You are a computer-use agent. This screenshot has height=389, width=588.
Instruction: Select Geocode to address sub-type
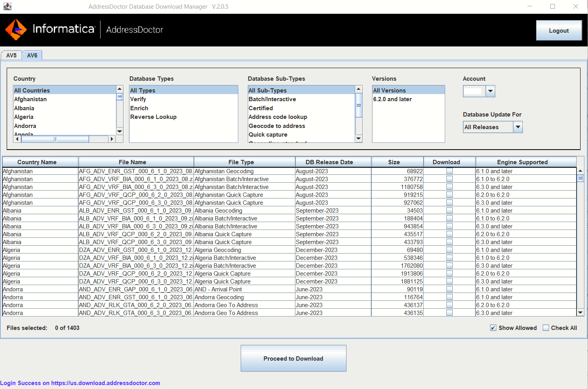pyautogui.click(x=302, y=126)
